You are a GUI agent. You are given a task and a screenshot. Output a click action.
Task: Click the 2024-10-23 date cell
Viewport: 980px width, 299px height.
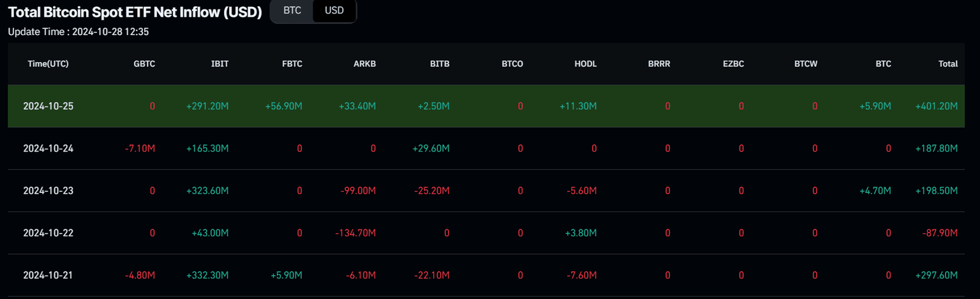click(x=48, y=190)
